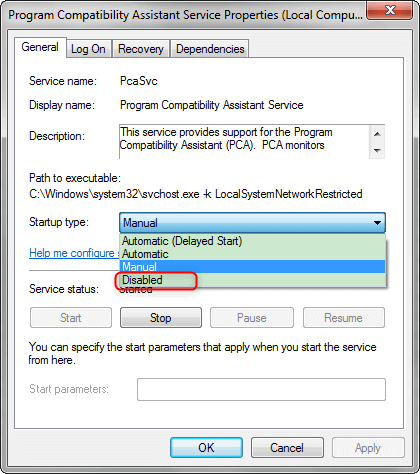Click the grayed Apply button

coord(368,448)
